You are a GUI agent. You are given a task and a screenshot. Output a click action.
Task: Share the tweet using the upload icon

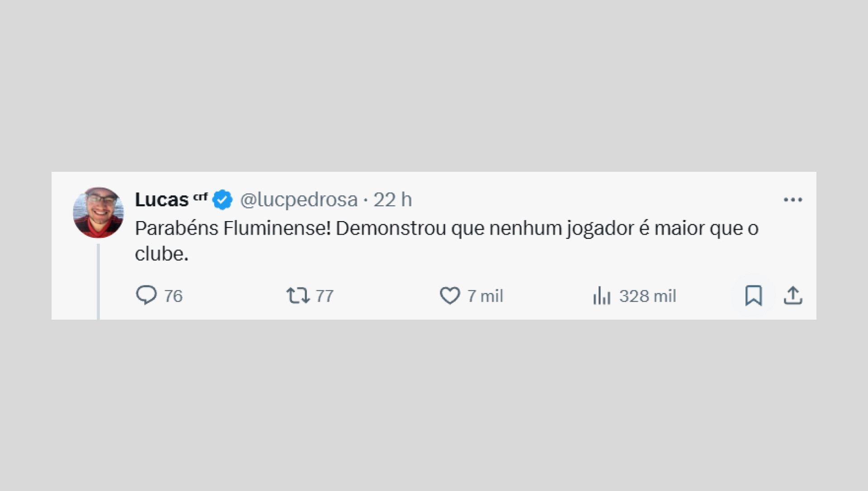tap(793, 296)
